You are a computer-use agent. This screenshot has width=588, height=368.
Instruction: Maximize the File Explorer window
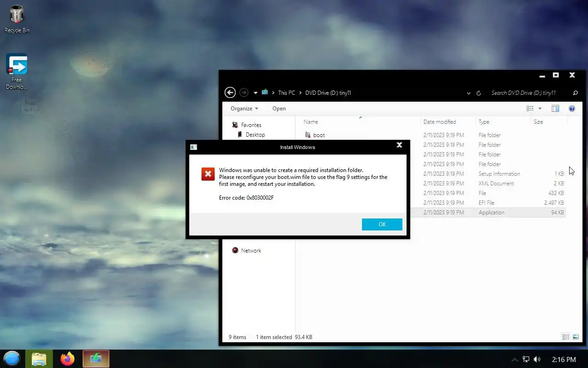pos(556,75)
